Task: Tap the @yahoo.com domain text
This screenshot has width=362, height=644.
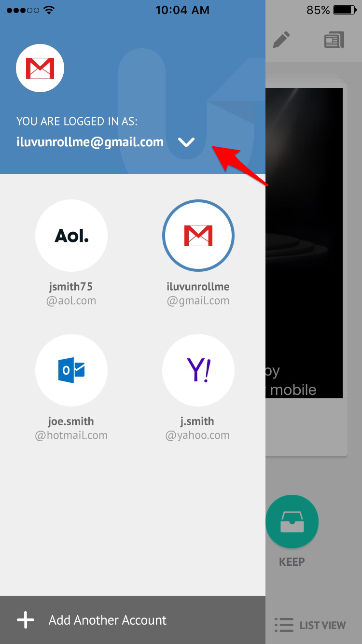Action: 198,435
